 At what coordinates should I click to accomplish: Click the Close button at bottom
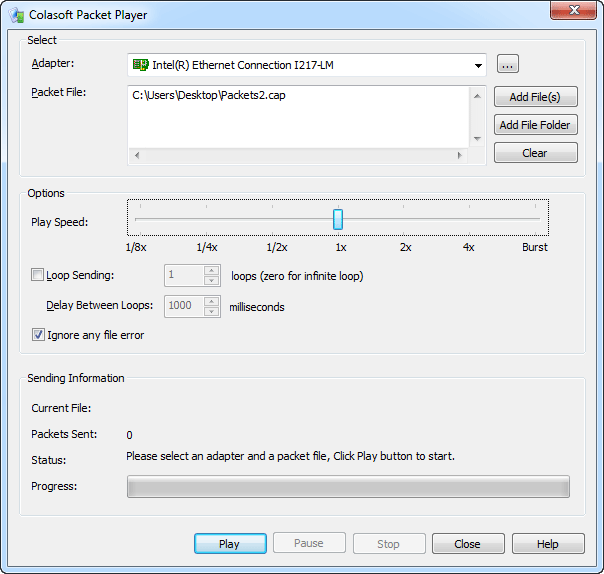(468, 544)
